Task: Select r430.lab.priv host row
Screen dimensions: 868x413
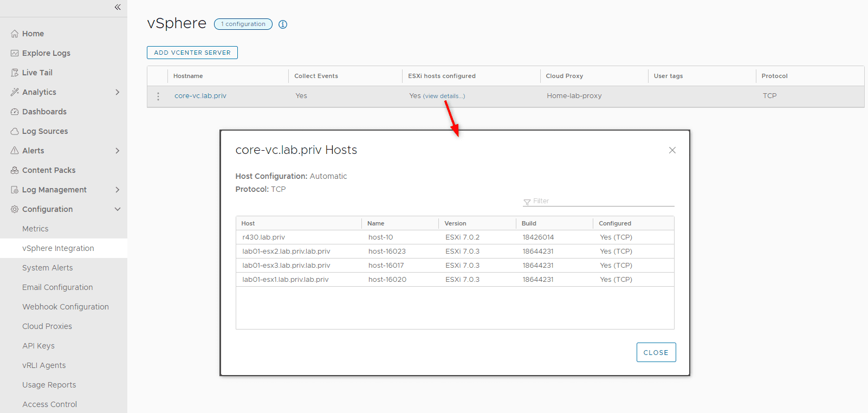Action: click(455, 237)
